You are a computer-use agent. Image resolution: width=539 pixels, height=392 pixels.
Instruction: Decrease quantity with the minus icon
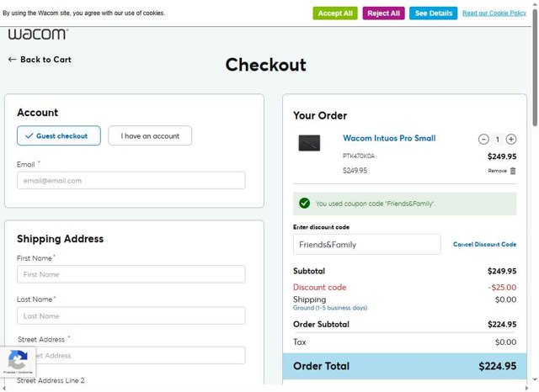coord(483,140)
